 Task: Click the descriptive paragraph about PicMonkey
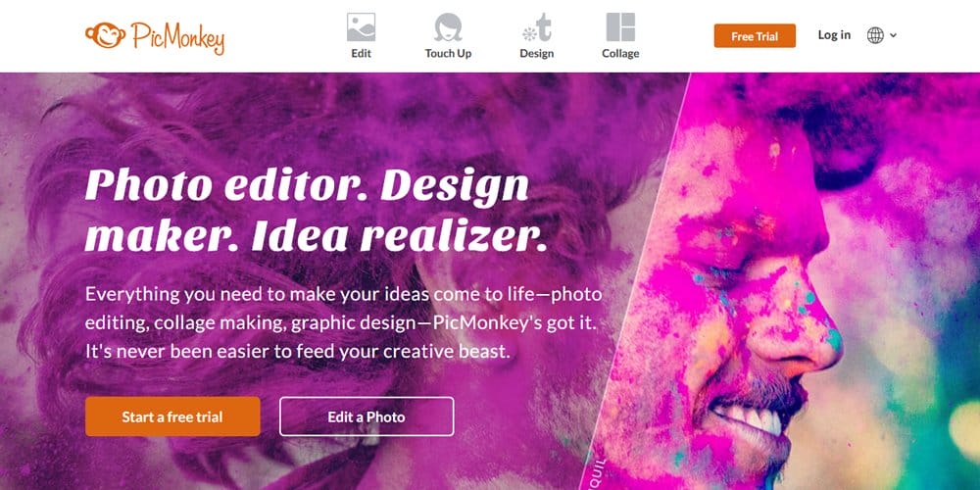344,323
